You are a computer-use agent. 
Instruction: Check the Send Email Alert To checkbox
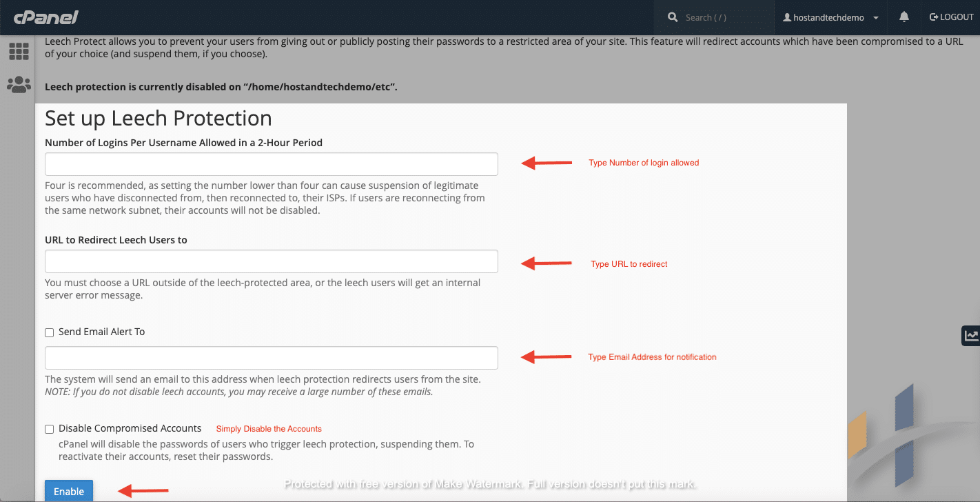point(49,332)
